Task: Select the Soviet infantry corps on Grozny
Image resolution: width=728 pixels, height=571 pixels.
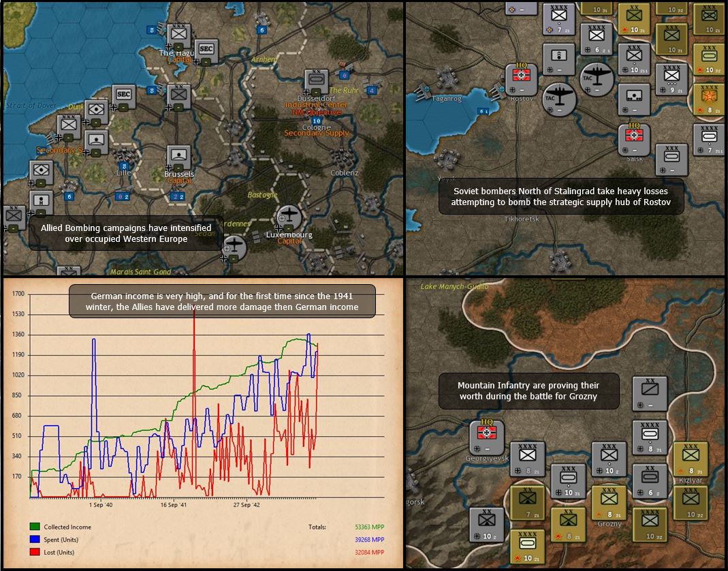Action: tap(609, 503)
